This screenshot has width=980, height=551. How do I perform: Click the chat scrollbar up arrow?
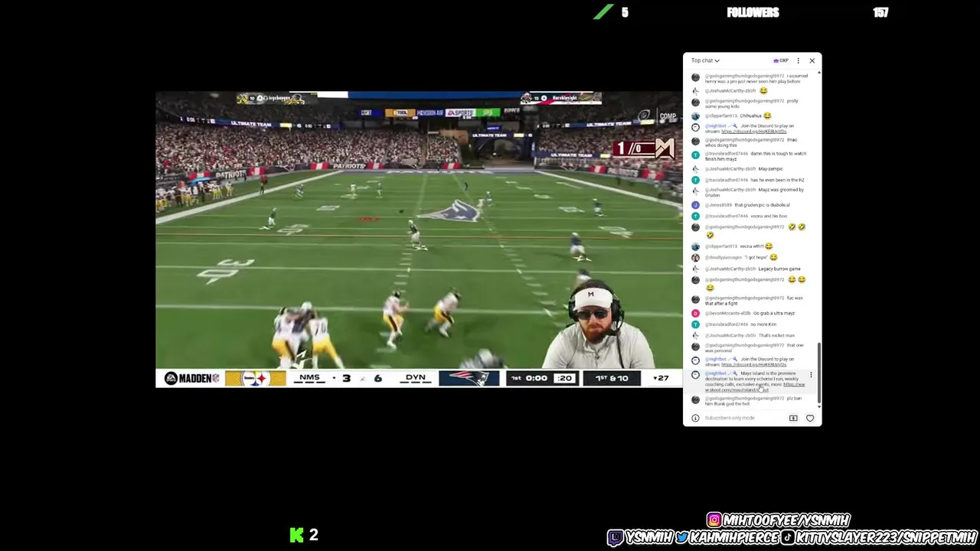818,73
